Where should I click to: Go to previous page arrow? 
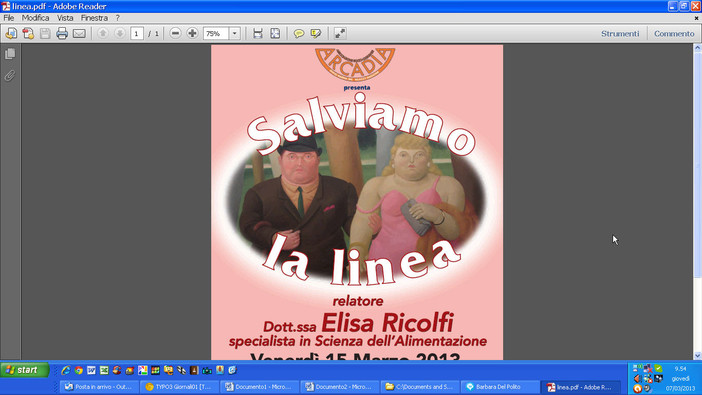click(x=103, y=34)
